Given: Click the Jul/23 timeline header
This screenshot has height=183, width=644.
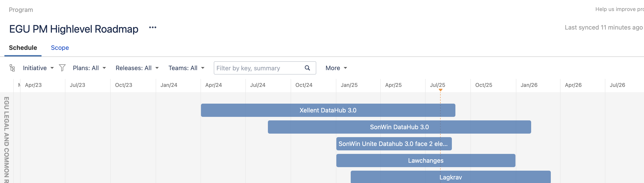Looking at the screenshot, I should tap(78, 85).
